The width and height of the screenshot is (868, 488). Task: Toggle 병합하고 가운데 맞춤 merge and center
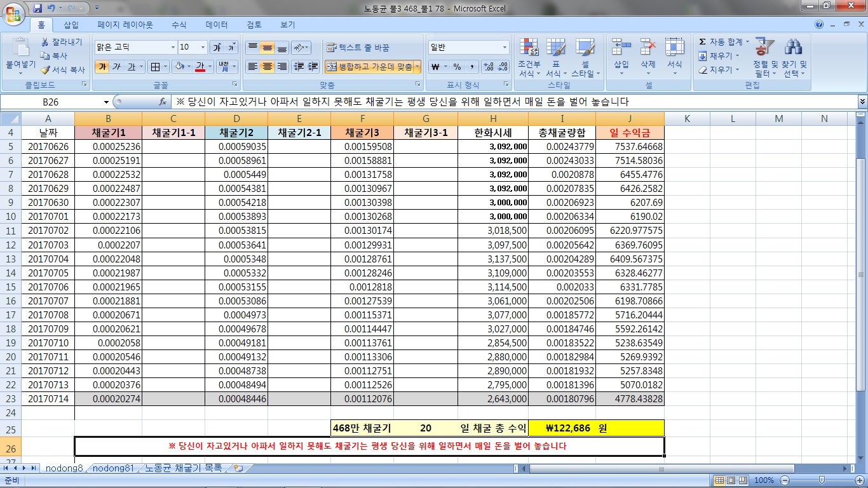point(369,67)
